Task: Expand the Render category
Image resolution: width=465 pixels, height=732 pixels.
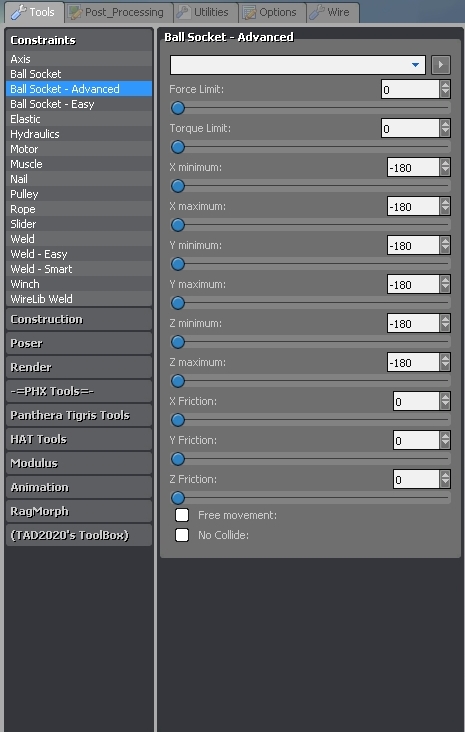Action: 79,367
